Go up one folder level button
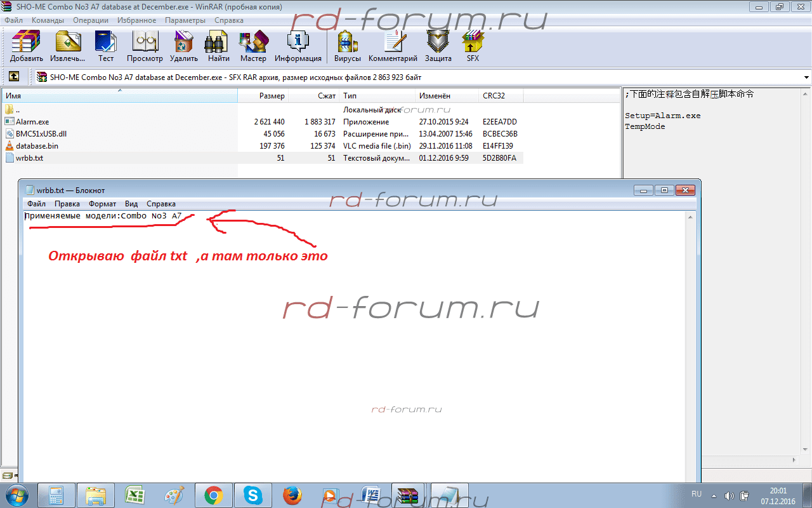Viewport: 812px width, 508px height. [13, 77]
